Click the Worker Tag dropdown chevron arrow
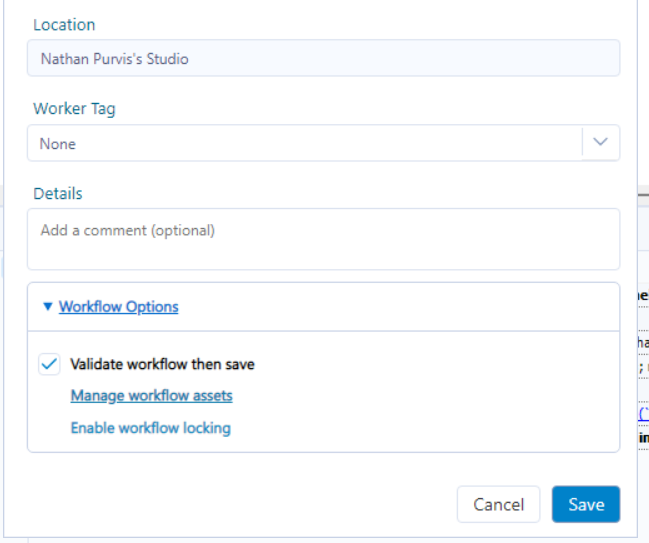 tap(600, 143)
